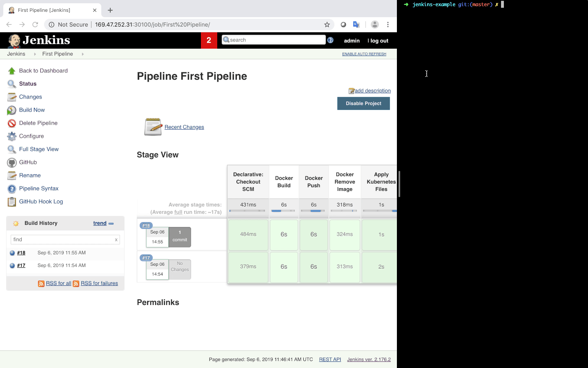Open build #18 link in Build History

point(21,253)
